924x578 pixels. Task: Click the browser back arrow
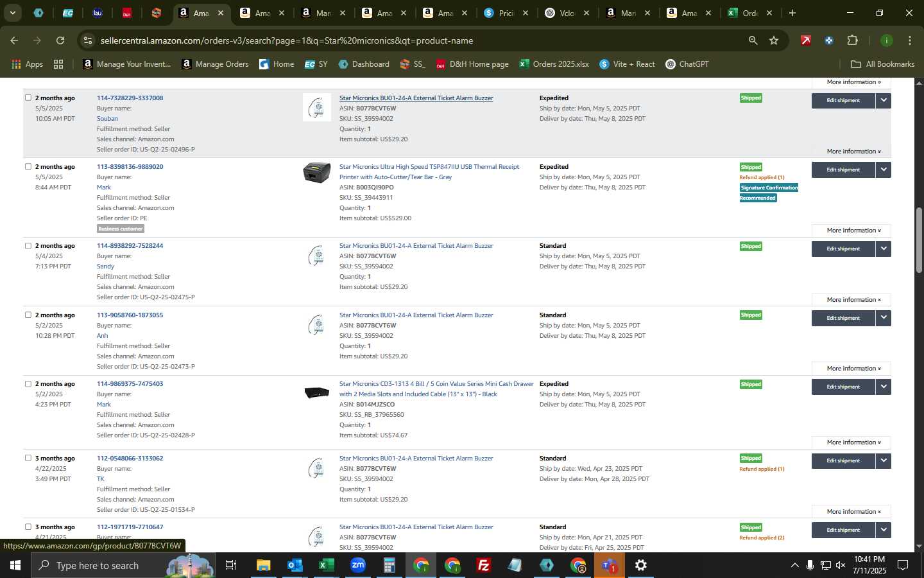click(14, 40)
